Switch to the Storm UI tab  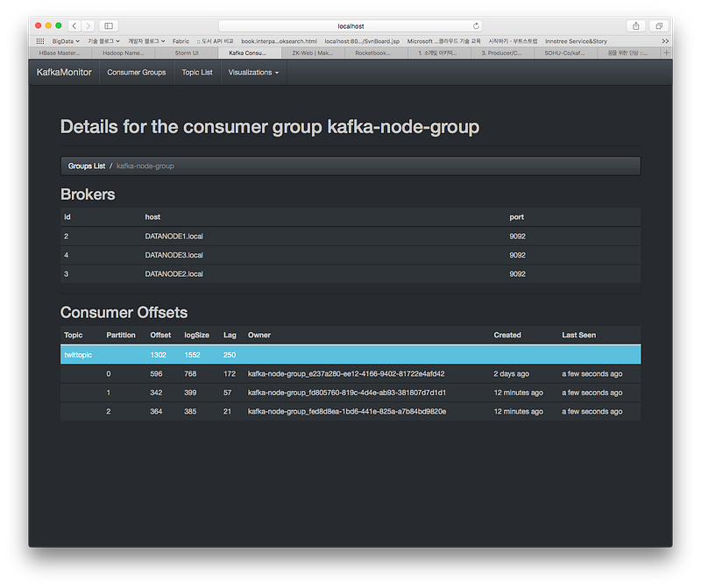click(x=187, y=53)
